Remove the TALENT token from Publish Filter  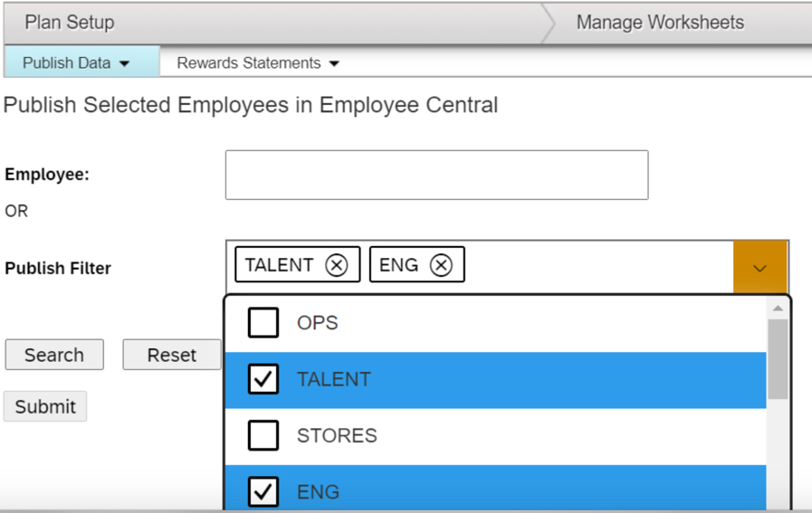pos(336,265)
